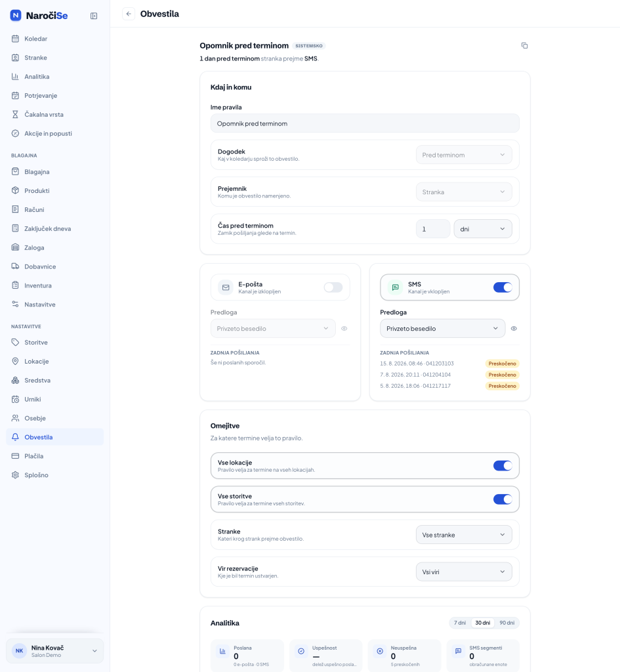Collapse the sidebar with the panel icon
The height and width of the screenshot is (672, 620).
(94, 16)
